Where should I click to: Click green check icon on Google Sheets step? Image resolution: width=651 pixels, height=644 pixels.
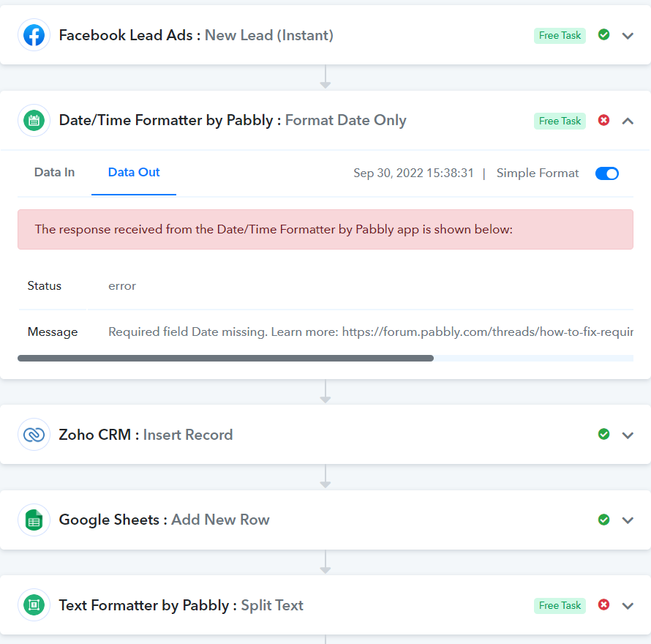point(603,520)
